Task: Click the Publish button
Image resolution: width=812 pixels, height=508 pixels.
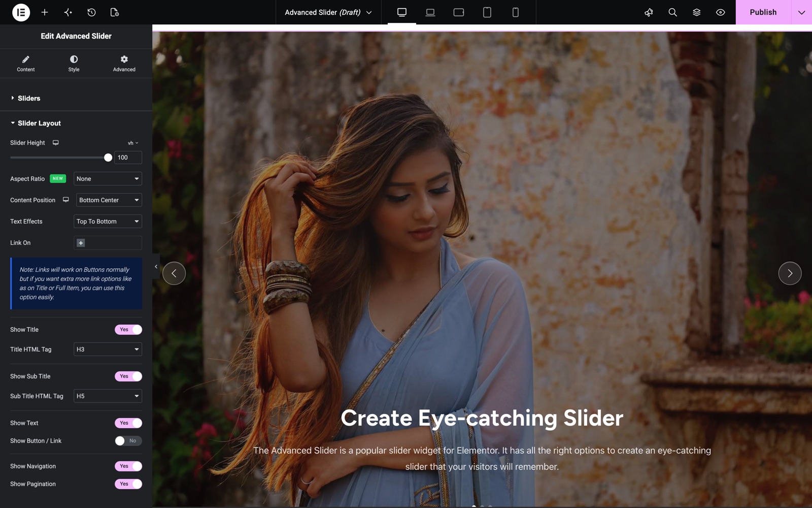Action: point(763,12)
